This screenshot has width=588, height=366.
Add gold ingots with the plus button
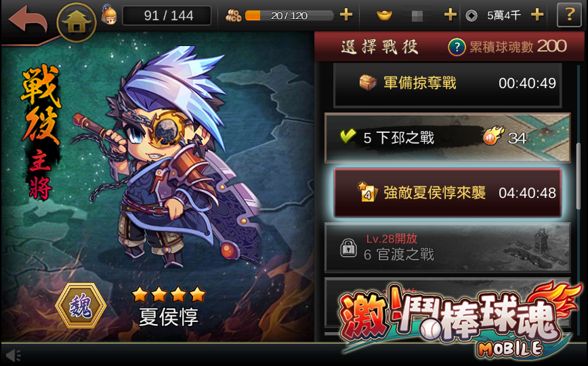(x=450, y=15)
